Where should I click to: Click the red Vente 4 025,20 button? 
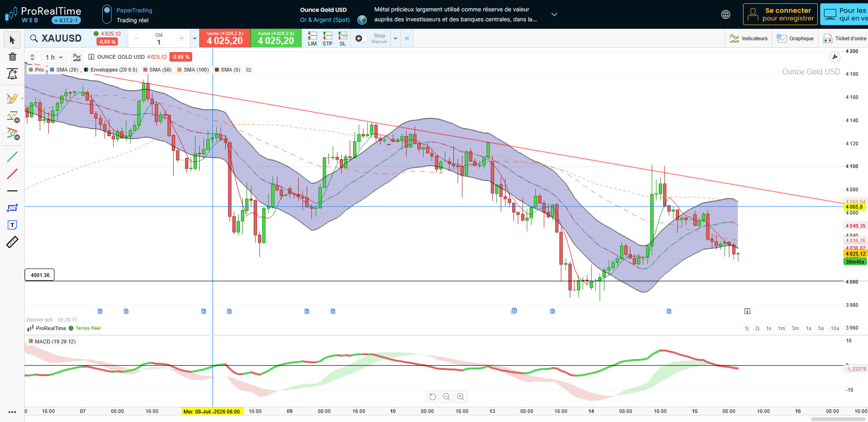pyautogui.click(x=225, y=38)
